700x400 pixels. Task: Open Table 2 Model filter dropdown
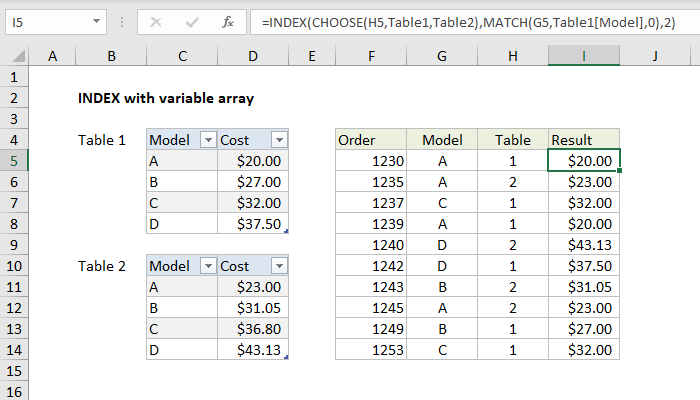point(207,266)
